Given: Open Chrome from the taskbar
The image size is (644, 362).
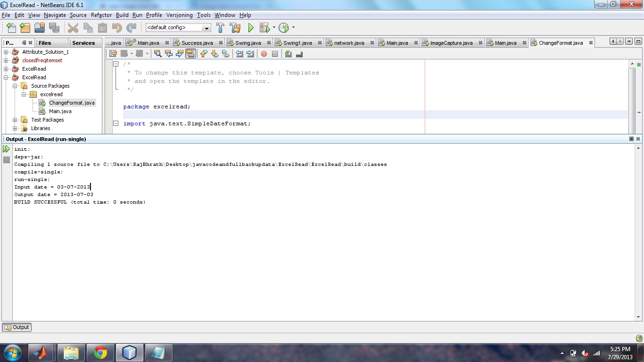Looking at the screenshot, I should click(x=100, y=353).
